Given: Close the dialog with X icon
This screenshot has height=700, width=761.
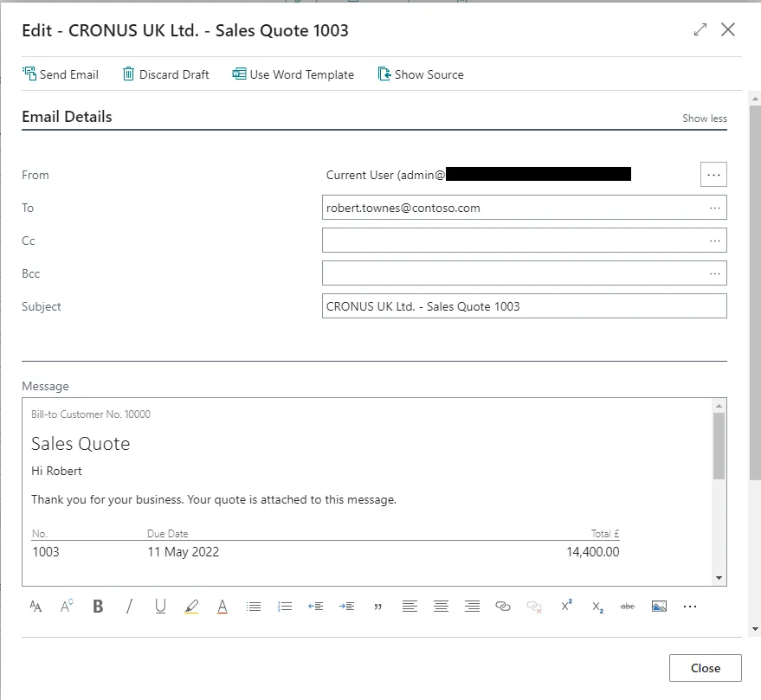Looking at the screenshot, I should pos(728,29).
